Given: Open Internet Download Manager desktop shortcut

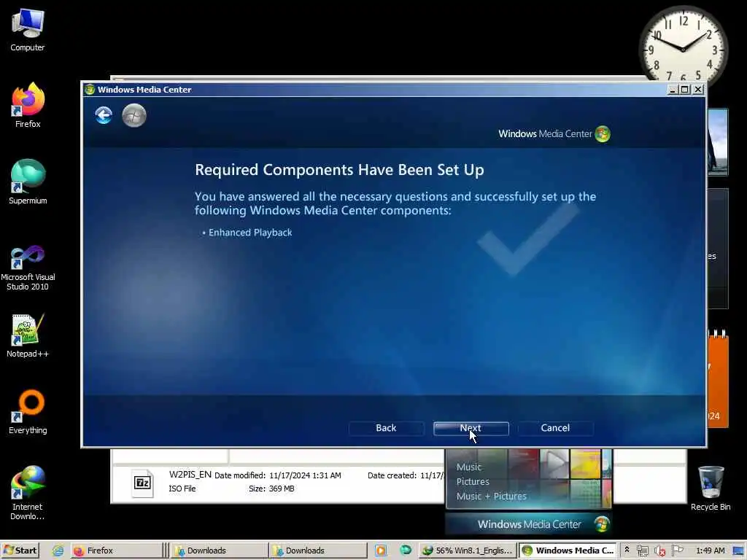Looking at the screenshot, I should tap(28, 492).
